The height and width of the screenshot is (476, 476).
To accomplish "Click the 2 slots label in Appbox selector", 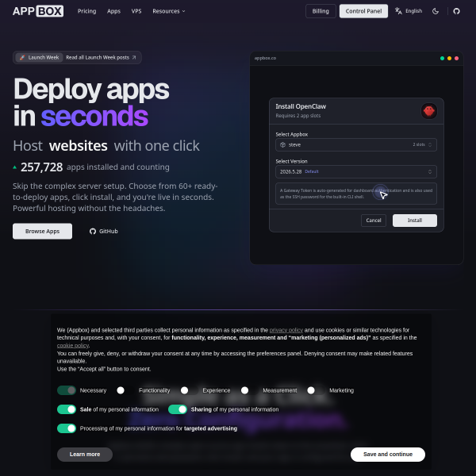I will 419,144.
